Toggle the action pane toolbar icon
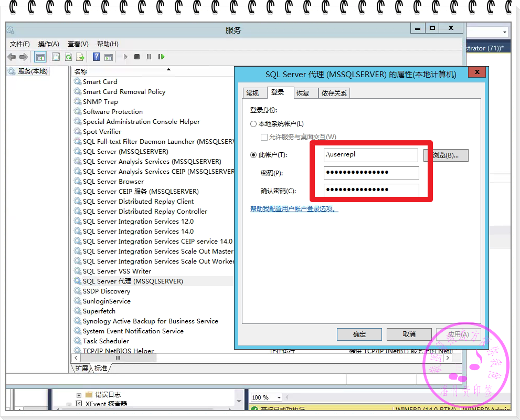This screenshot has height=420, width=520. 109,57
